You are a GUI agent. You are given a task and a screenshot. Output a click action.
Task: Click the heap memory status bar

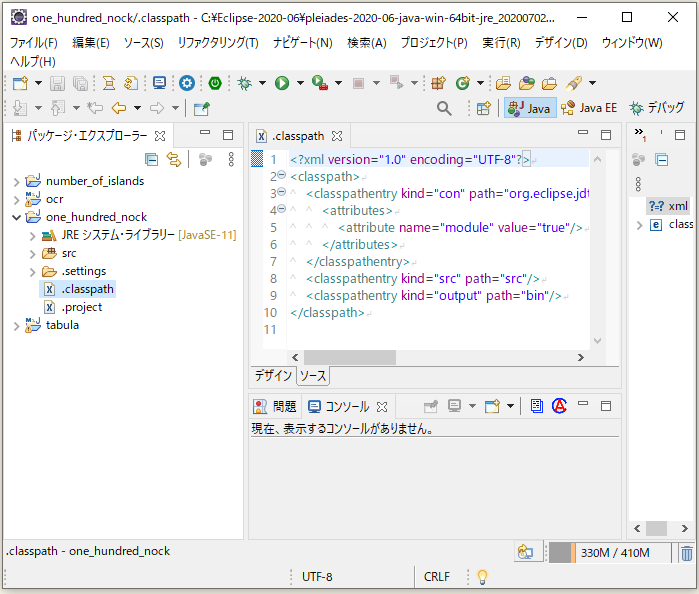[x=610, y=553]
